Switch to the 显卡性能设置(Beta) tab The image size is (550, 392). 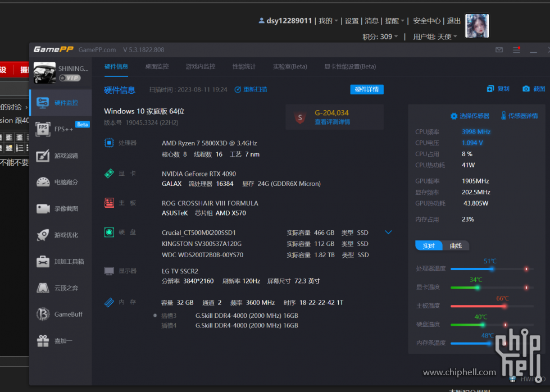click(349, 67)
